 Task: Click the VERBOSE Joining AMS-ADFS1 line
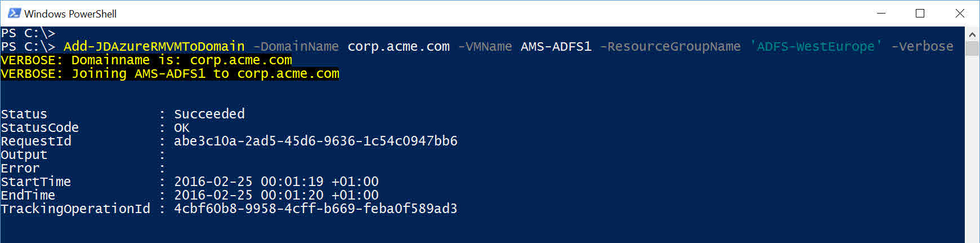pos(170,74)
